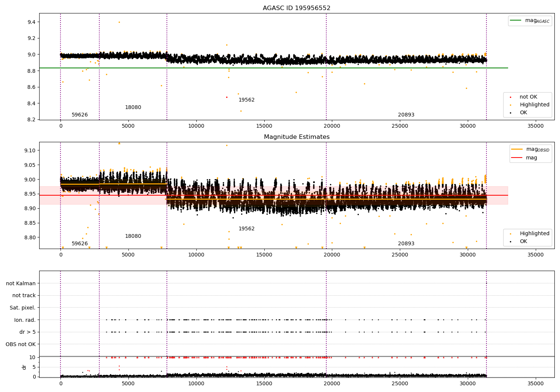Click the 8.2 tick on top plot y-axis
This screenshot has width=560, height=392.
(31, 119)
